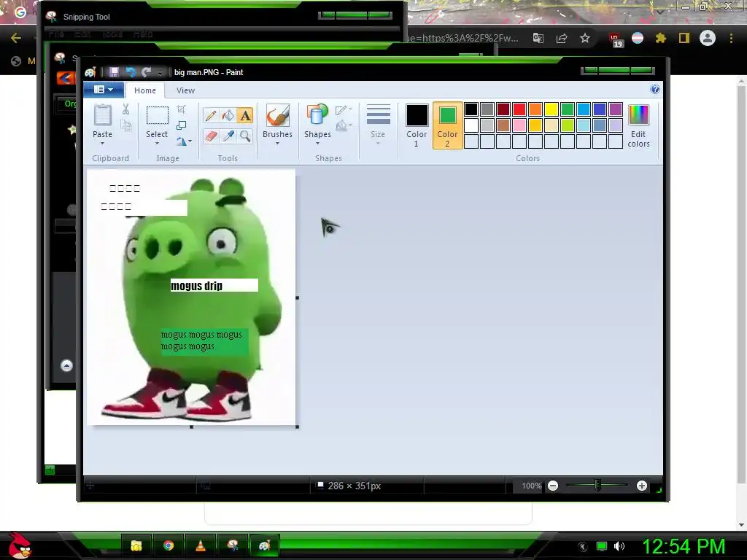Click the Chrome translate icon
This screenshot has width=747, height=560.
coord(538,38)
